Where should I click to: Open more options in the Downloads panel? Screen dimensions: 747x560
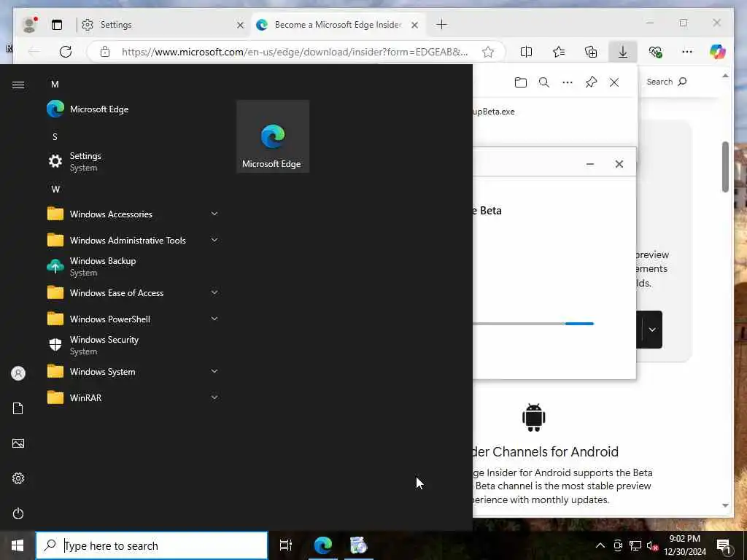coord(568,82)
